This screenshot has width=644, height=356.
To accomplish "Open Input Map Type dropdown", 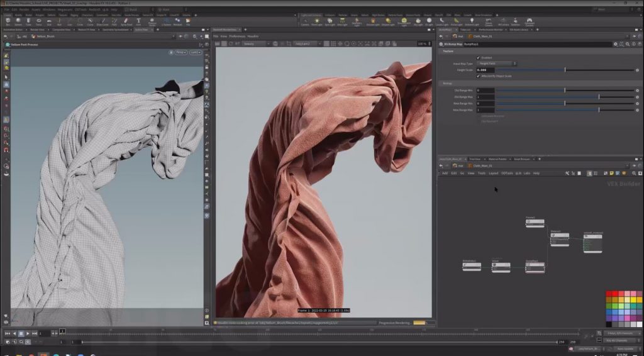I will click(x=496, y=64).
